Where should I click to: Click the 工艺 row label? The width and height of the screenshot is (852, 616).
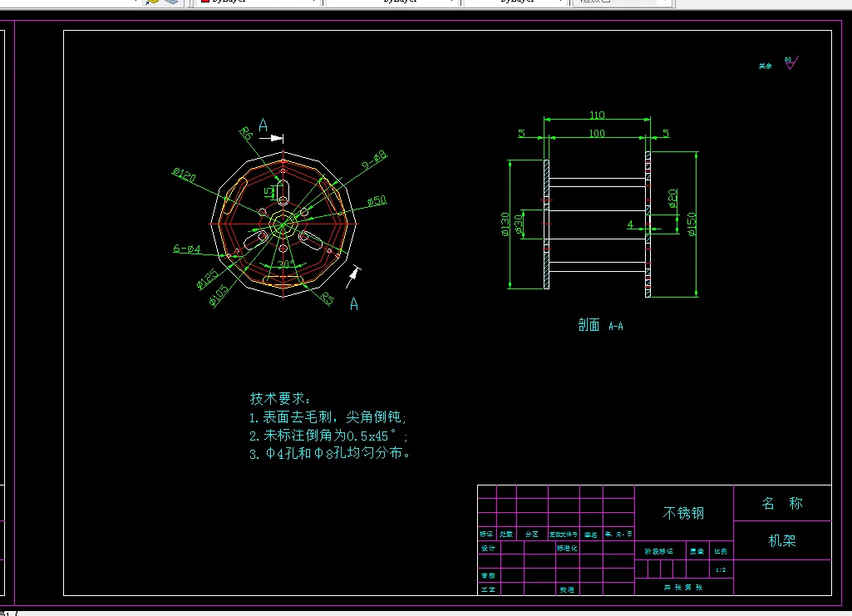point(488,589)
